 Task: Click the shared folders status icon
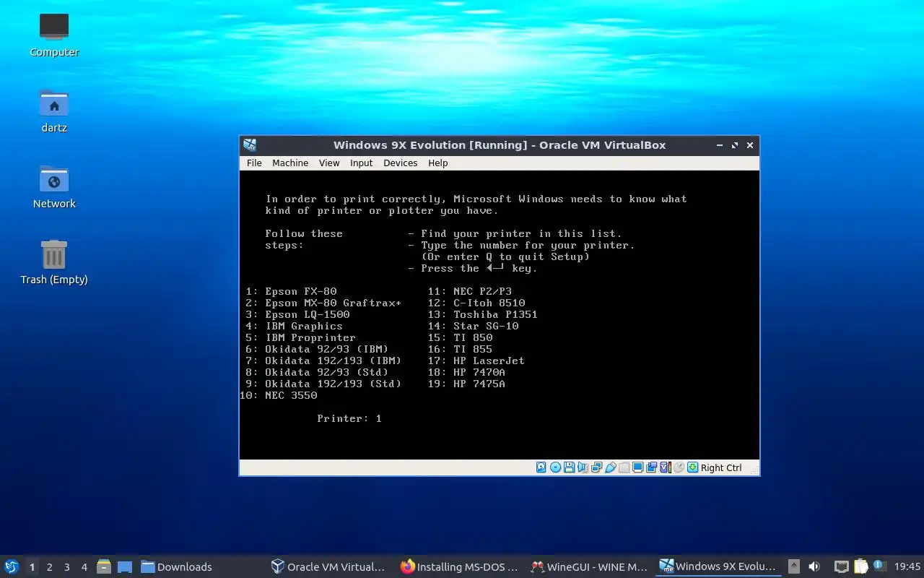(624, 467)
